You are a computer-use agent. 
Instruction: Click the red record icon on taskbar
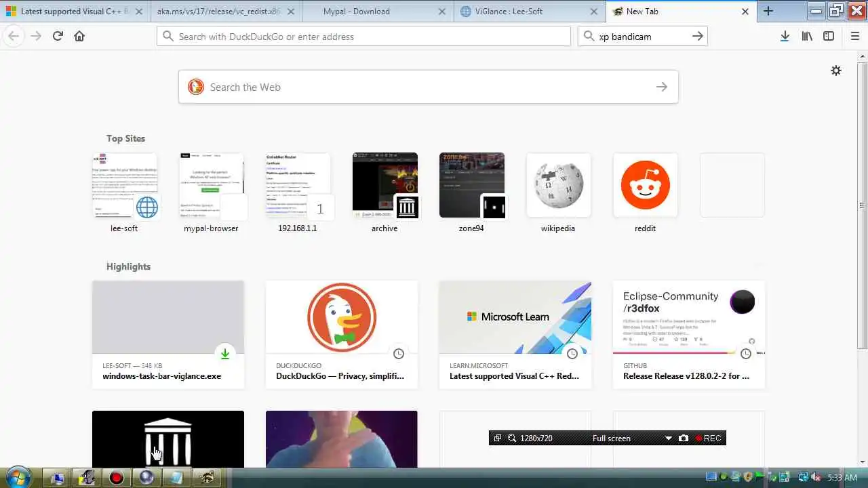(x=117, y=478)
